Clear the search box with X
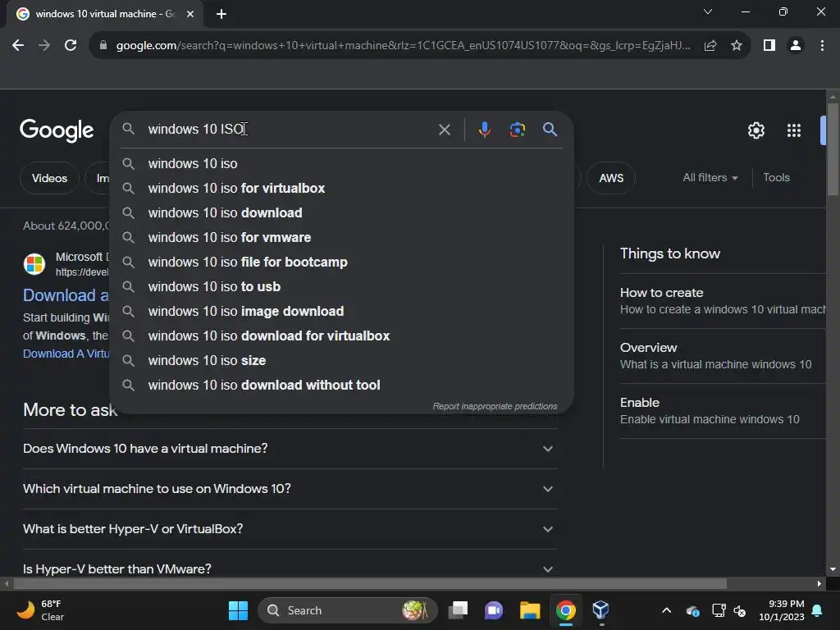The width and height of the screenshot is (840, 630). click(444, 130)
